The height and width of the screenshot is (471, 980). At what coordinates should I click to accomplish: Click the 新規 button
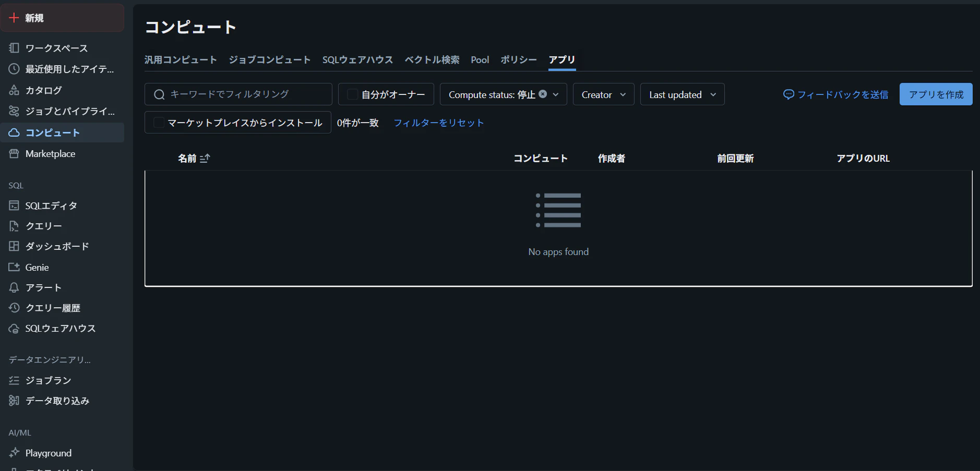click(x=63, y=18)
